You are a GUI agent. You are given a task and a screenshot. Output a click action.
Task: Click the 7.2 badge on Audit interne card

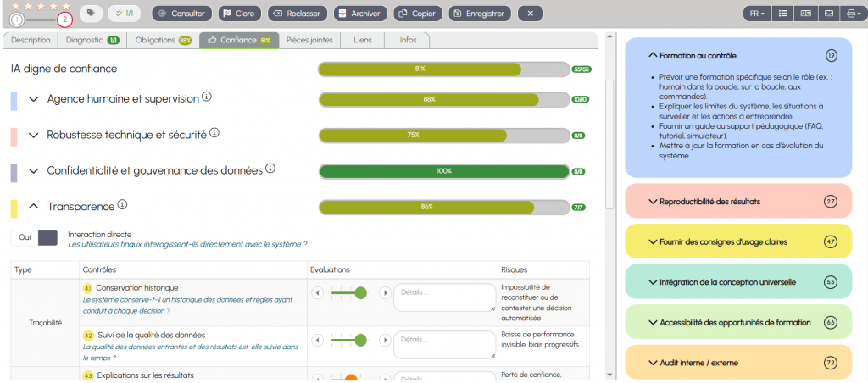click(x=831, y=363)
